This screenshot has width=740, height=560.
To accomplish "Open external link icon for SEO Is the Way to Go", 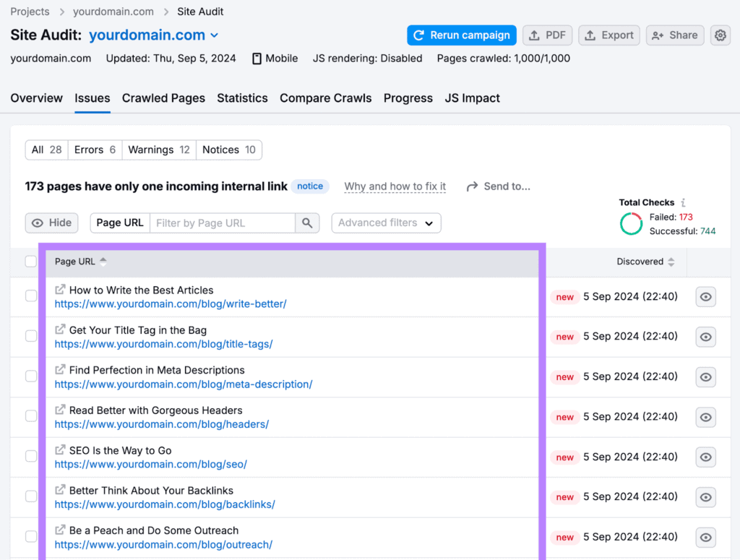I will pos(61,450).
